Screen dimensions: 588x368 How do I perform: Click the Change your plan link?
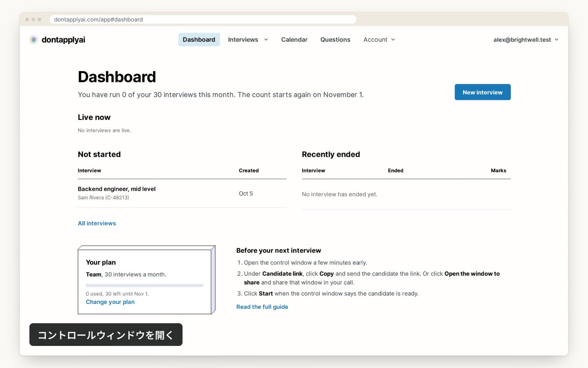(x=110, y=302)
